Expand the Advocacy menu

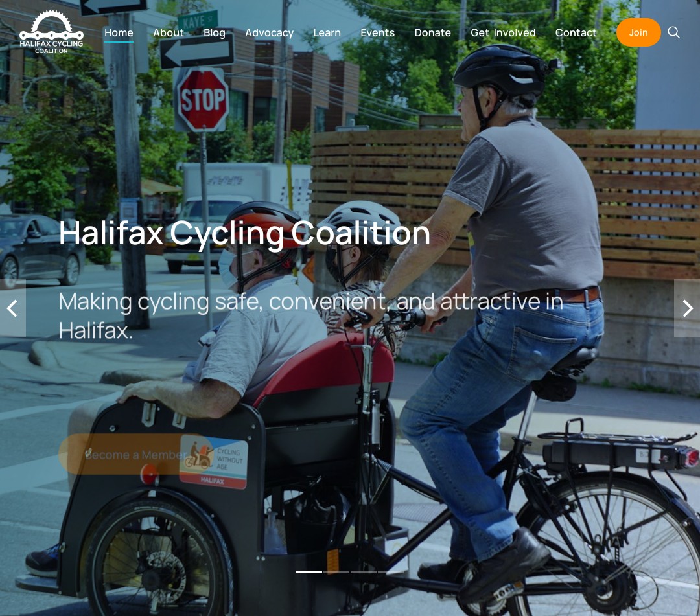269,32
